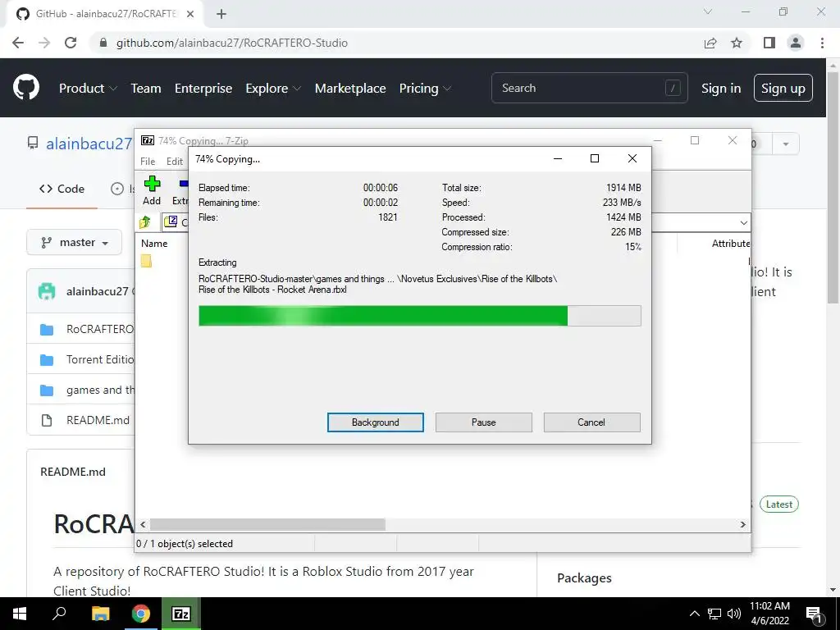Viewport: 840px width, 630px height.
Task: Click the 7-Zip Add green plus icon
Action: coord(152,184)
